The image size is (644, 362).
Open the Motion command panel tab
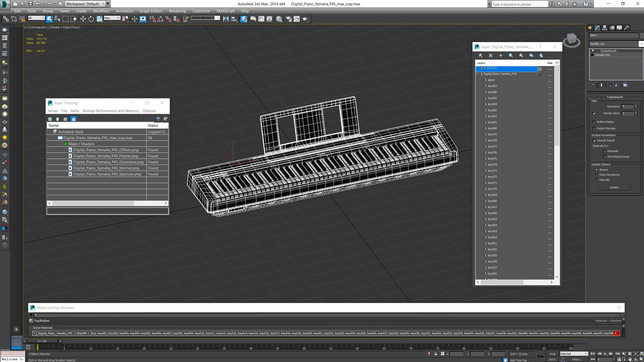pos(612,28)
